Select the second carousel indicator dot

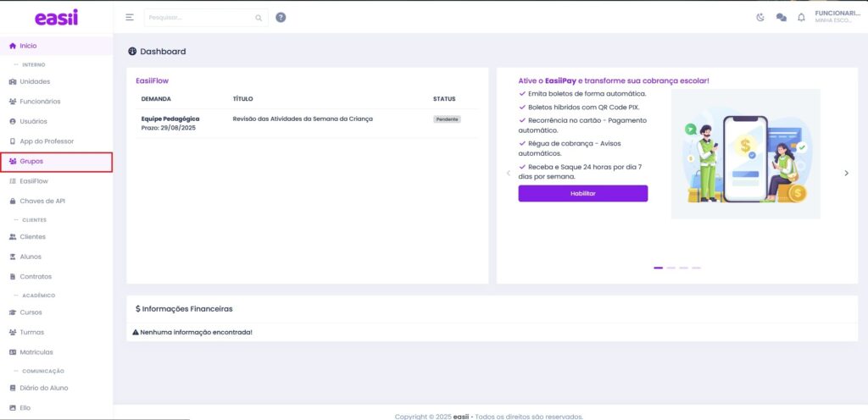coord(670,268)
